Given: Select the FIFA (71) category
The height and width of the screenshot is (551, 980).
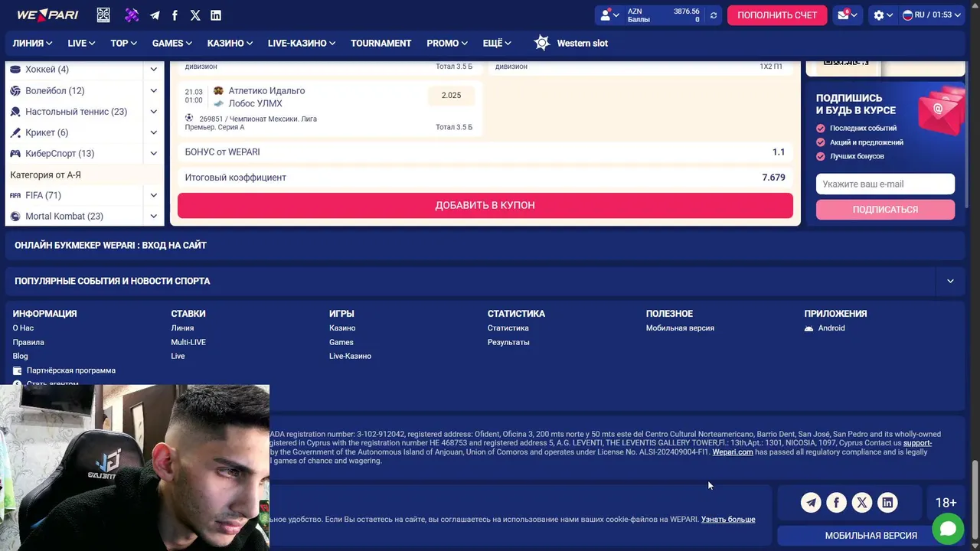Looking at the screenshot, I should (x=43, y=195).
